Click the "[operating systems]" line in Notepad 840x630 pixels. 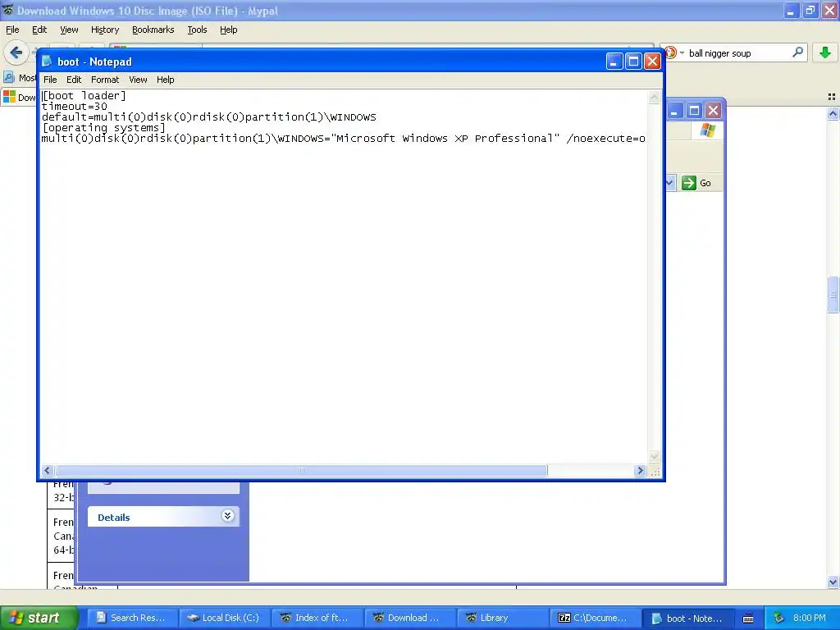pyautogui.click(x=104, y=128)
